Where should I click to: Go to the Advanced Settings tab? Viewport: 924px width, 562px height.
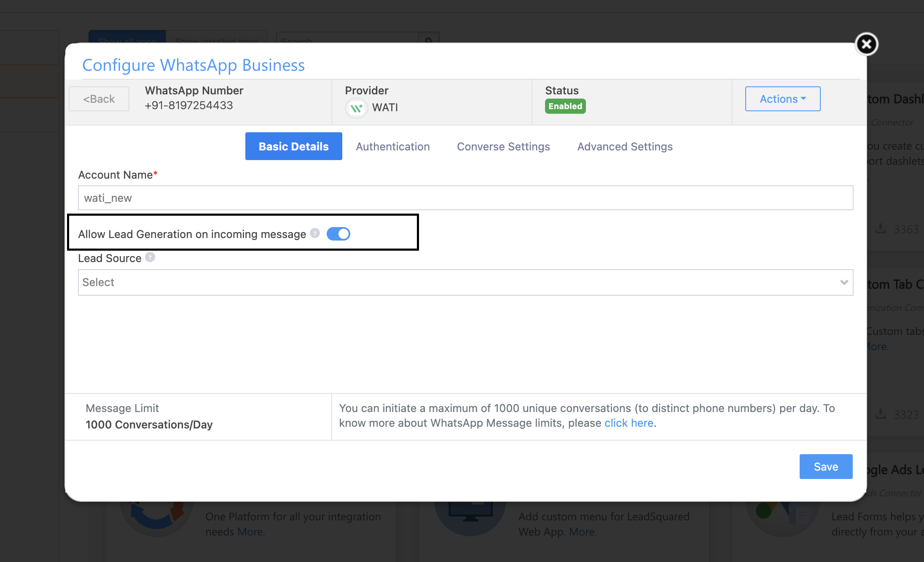click(x=625, y=147)
